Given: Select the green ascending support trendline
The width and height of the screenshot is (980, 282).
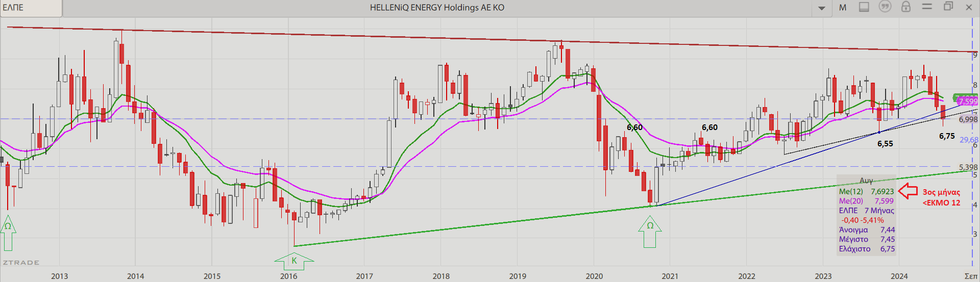Looking at the screenshot, I should point(633,208).
